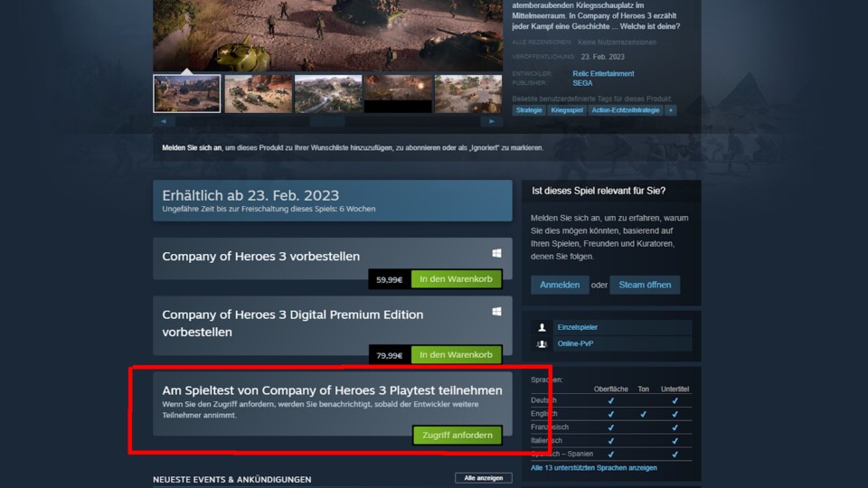Add the 59,99€ edition to Warenkorb

click(456, 279)
